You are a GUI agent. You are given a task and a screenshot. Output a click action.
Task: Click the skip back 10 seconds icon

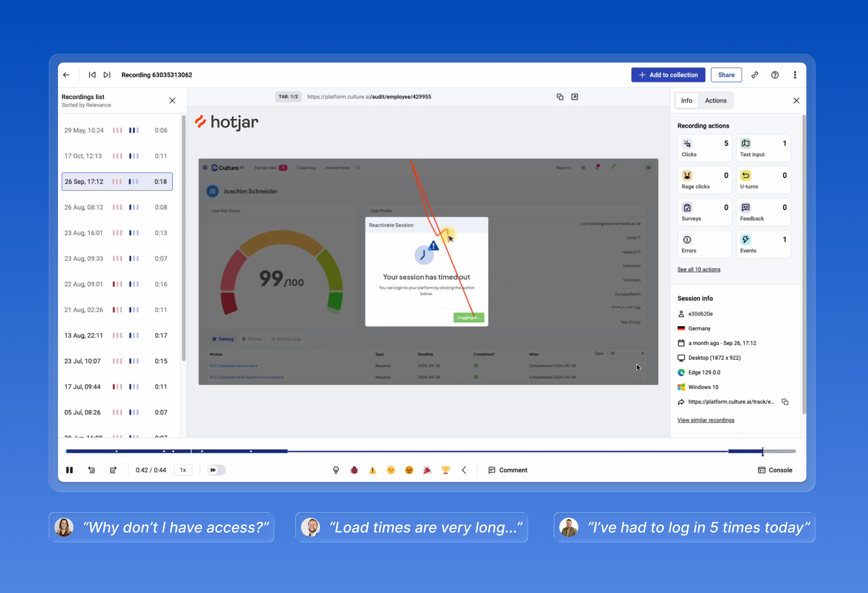[x=92, y=470]
